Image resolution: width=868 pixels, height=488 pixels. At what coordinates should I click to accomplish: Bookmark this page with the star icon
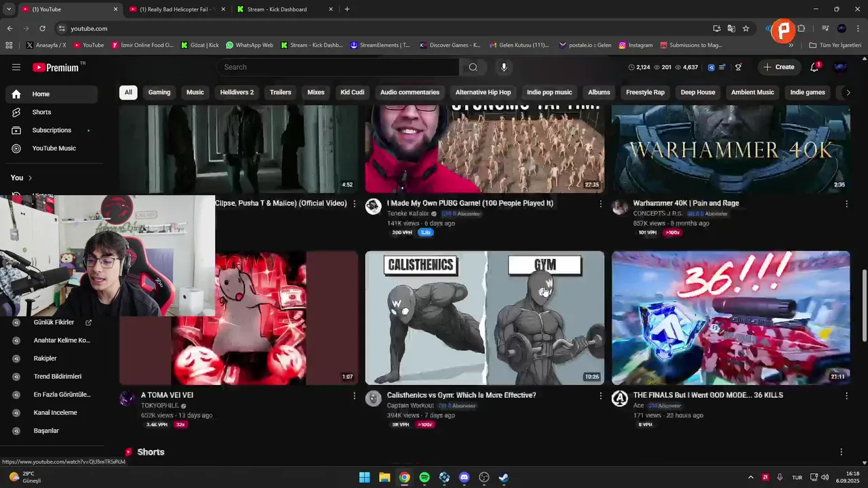pyautogui.click(x=746, y=28)
